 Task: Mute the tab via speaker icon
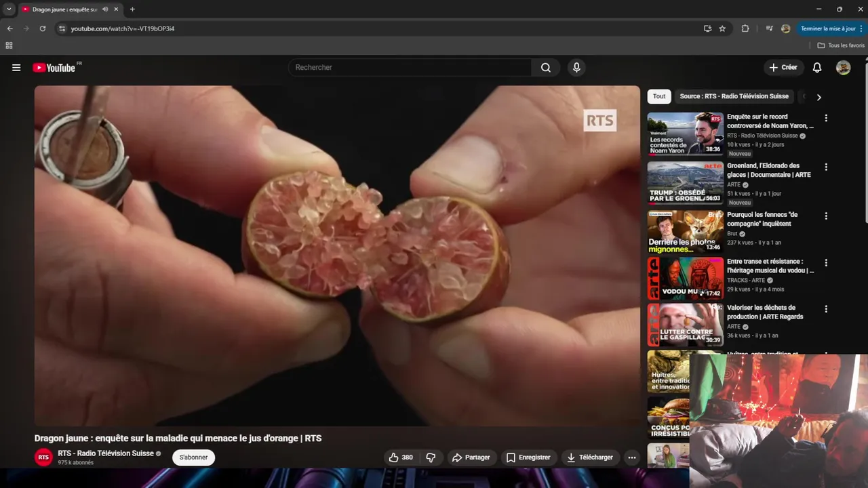coord(105,9)
